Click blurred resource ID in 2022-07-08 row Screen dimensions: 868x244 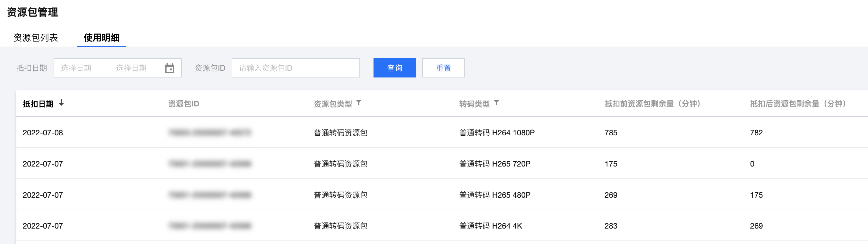(210, 133)
